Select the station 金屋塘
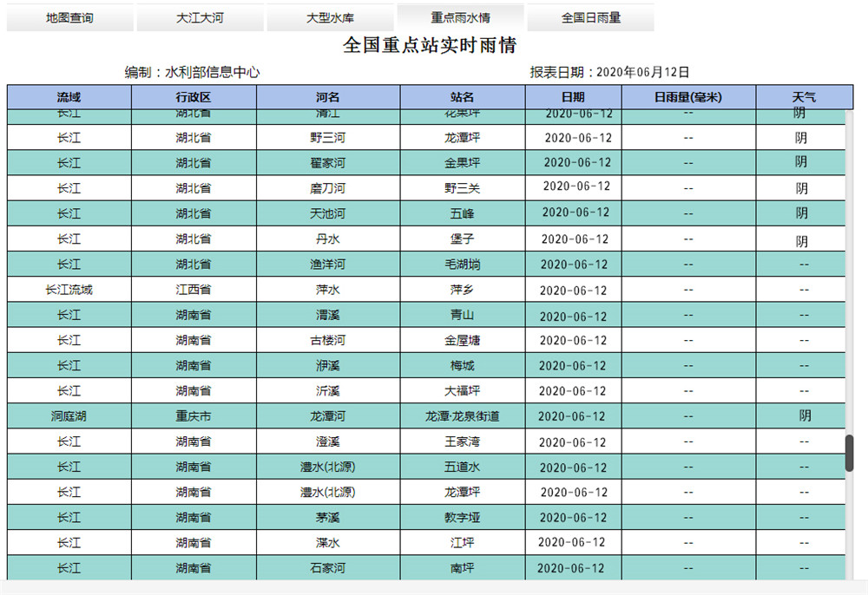This screenshot has height=595, width=868. coord(463,340)
